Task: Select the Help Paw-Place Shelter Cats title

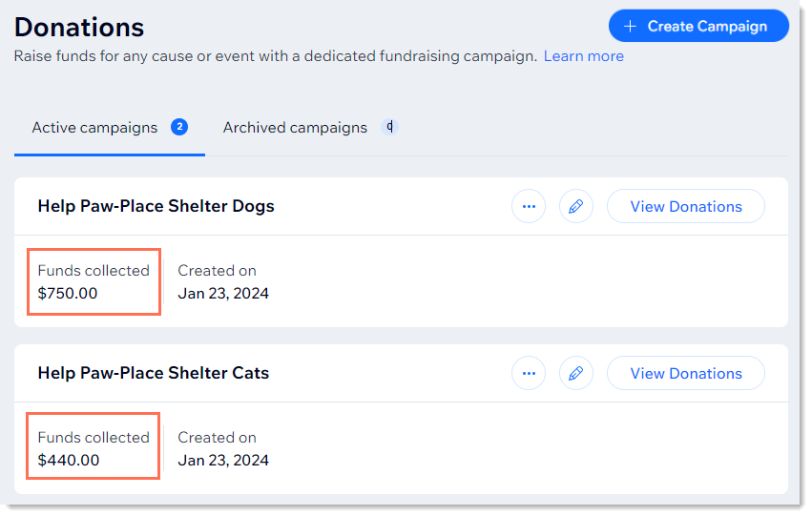Action: click(154, 373)
